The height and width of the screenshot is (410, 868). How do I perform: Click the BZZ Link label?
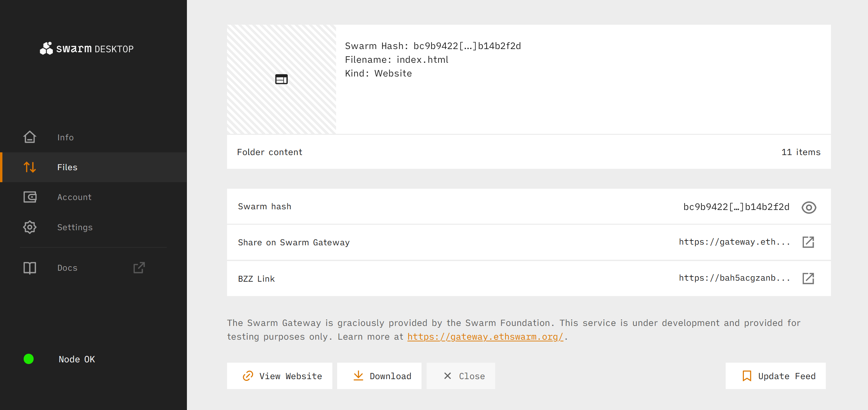256,279
